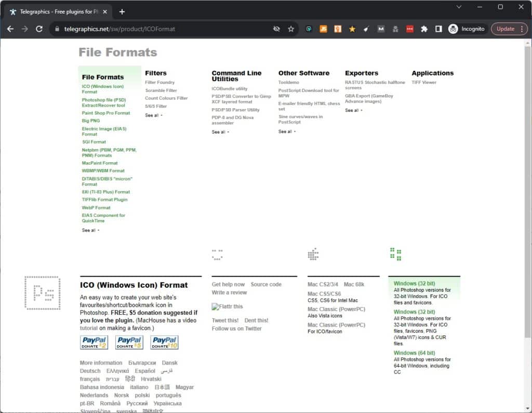
Task: Reload the Telegraphics page
Action: 39,29
